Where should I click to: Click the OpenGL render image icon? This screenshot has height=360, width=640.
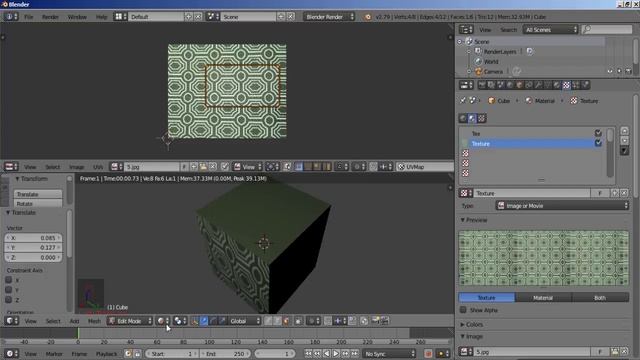(x=375, y=321)
